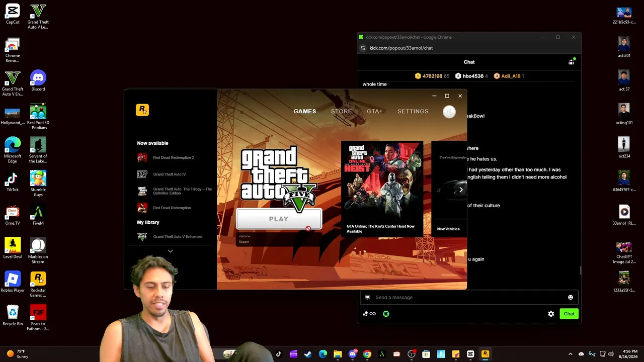Open Level Devil desktop shortcut
The width and height of the screenshot is (644, 362).
[13, 249]
